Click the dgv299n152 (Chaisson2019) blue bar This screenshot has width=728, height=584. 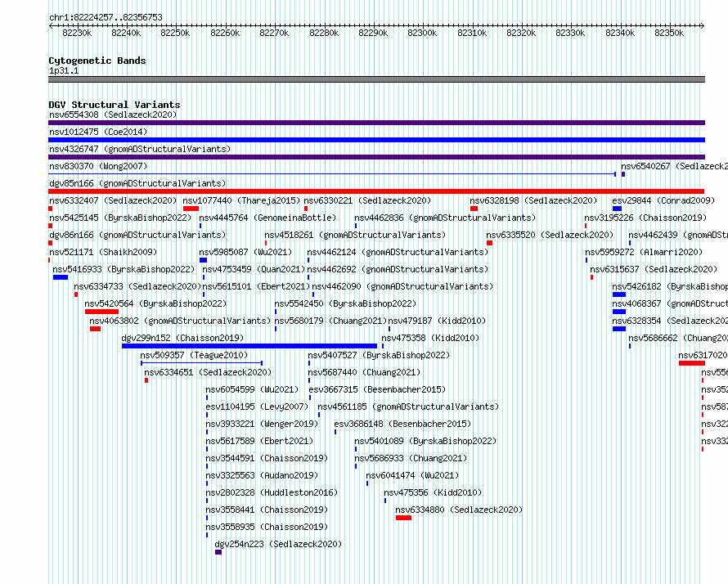249,346
